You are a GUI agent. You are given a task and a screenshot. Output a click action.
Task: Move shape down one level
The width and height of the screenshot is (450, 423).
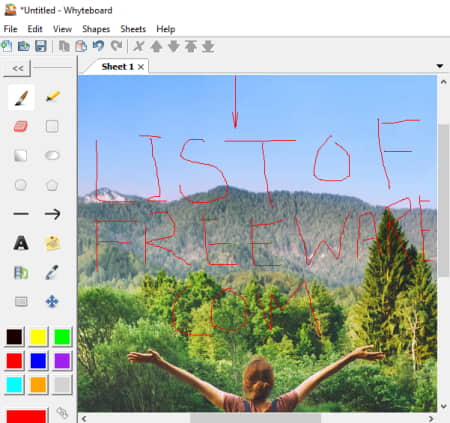(173, 46)
